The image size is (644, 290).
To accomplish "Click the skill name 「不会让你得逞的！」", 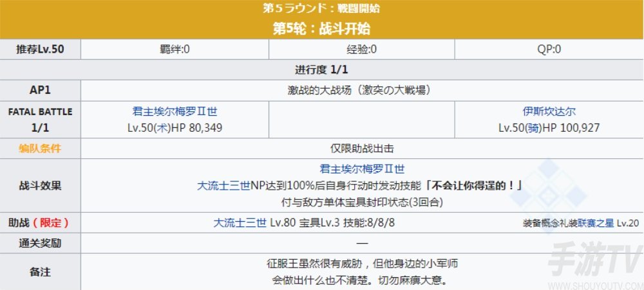I will pos(473,185).
